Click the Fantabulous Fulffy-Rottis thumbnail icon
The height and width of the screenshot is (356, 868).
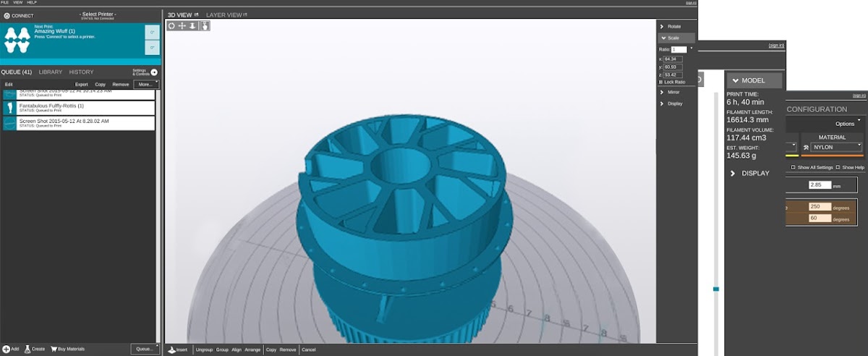pyautogui.click(x=9, y=107)
